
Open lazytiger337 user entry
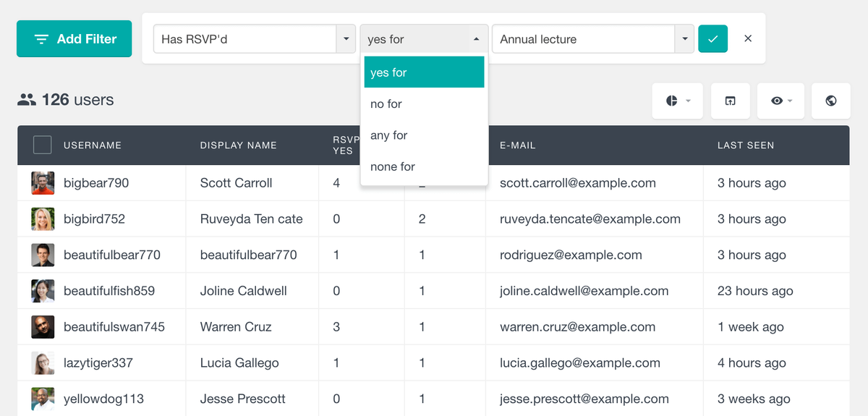click(x=98, y=363)
